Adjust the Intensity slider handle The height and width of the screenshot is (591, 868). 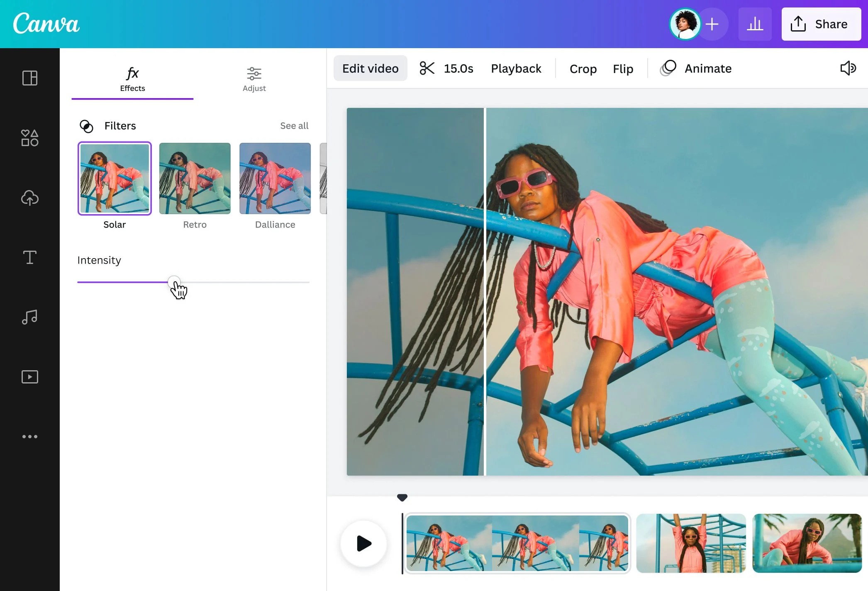(x=174, y=282)
